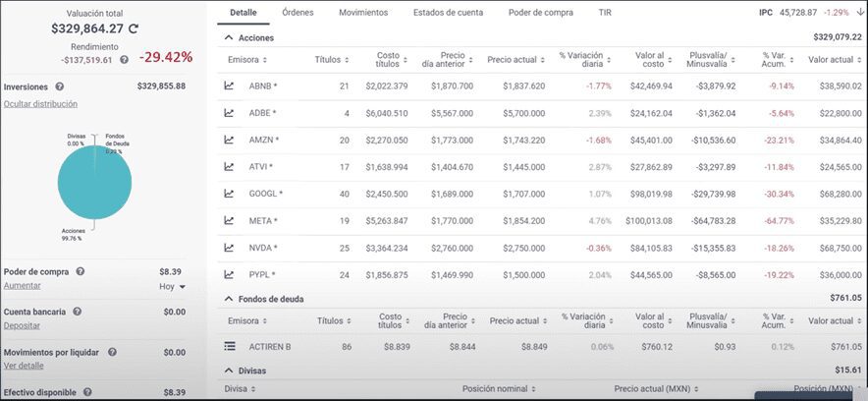
Task: Collapse the Acciones section
Action: [x=229, y=37]
